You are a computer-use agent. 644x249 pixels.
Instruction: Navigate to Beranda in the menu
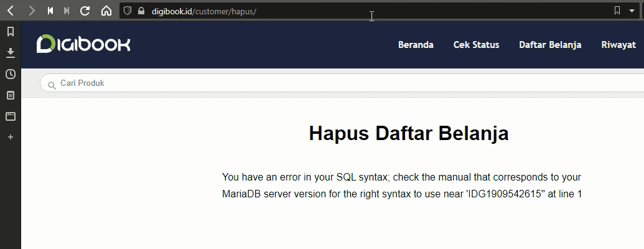(x=416, y=45)
